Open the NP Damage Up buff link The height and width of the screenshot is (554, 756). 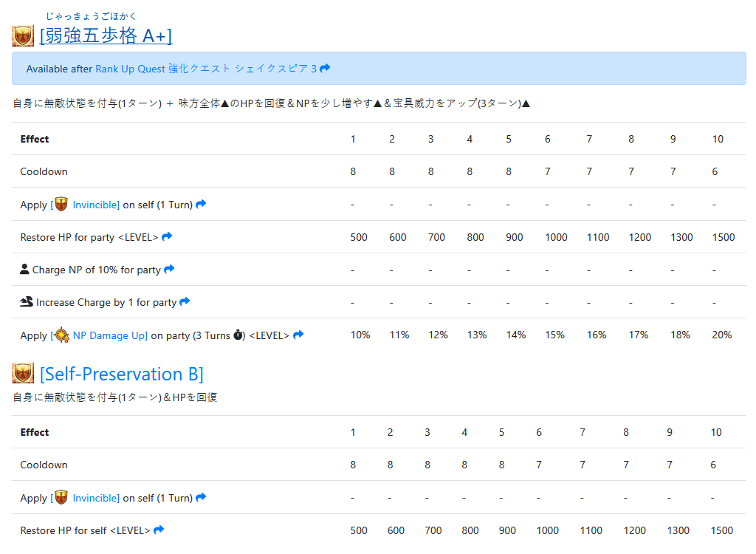point(111,335)
